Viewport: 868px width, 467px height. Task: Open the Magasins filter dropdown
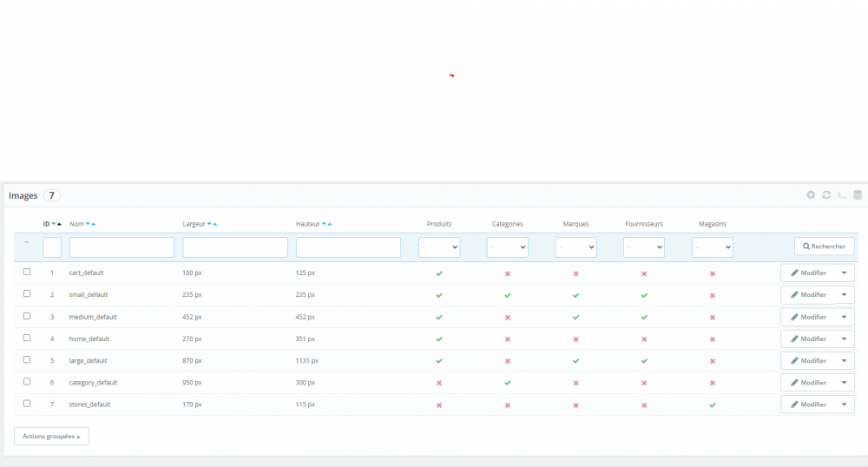713,247
